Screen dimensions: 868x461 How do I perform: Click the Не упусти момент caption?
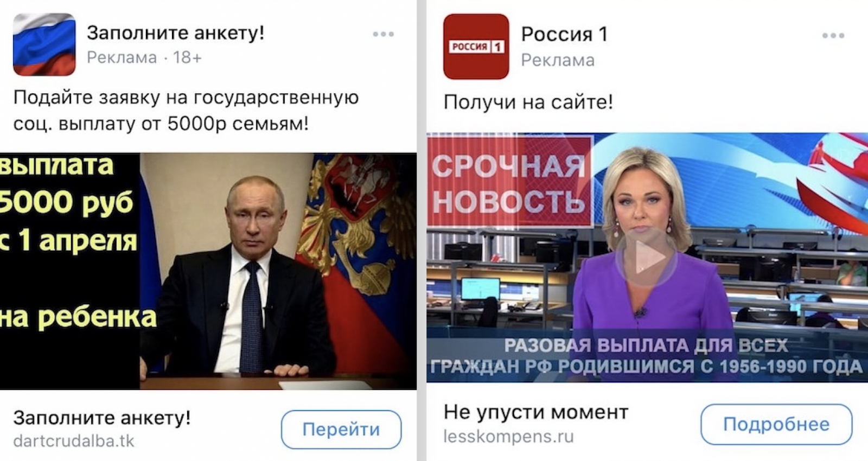[535, 413]
